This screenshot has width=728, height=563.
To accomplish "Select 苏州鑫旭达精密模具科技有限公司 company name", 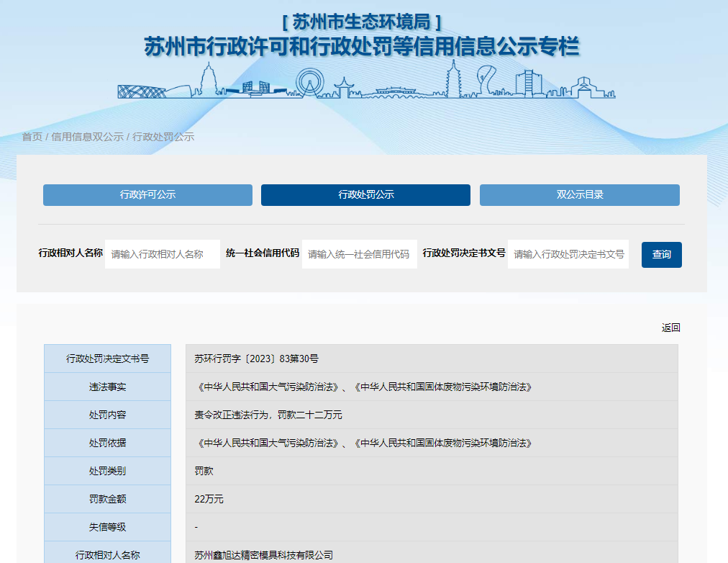I will click(x=264, y=555).
